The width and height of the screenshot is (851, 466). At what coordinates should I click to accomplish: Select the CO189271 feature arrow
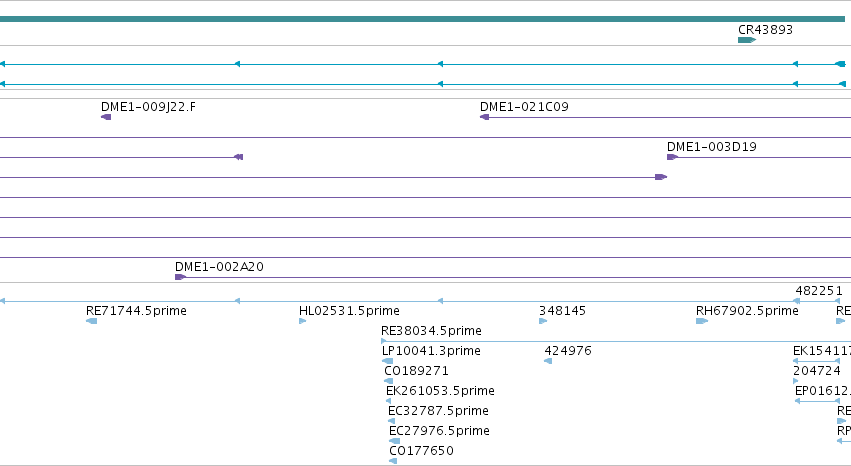tap(388, 381)
